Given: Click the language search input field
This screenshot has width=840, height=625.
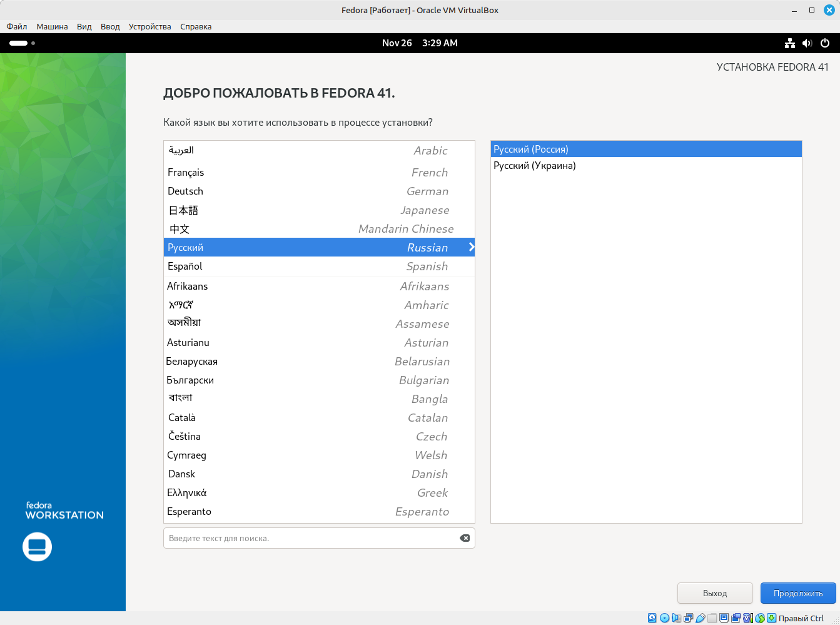Looking at the screenshot, I should tap(319, 538).
